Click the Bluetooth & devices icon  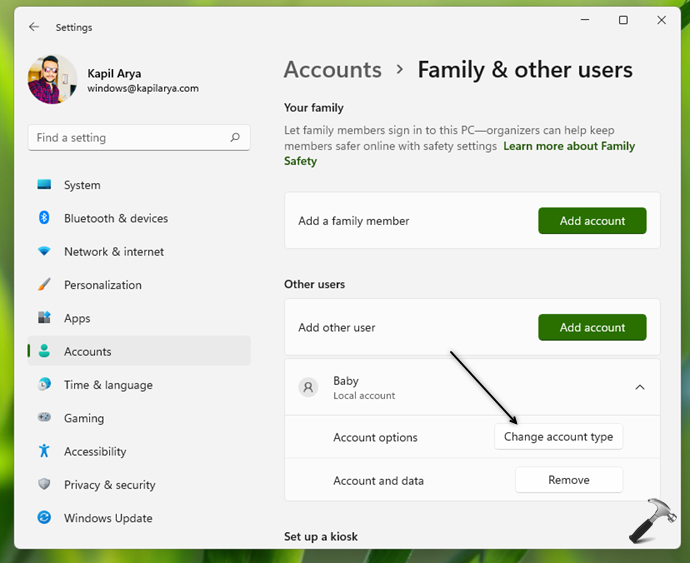coord(44,218)
